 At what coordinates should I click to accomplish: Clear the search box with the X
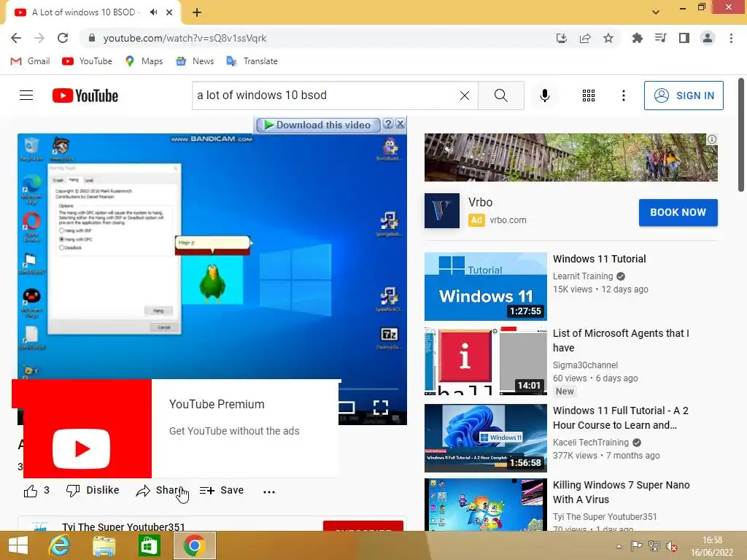click(x=465, y=96)
